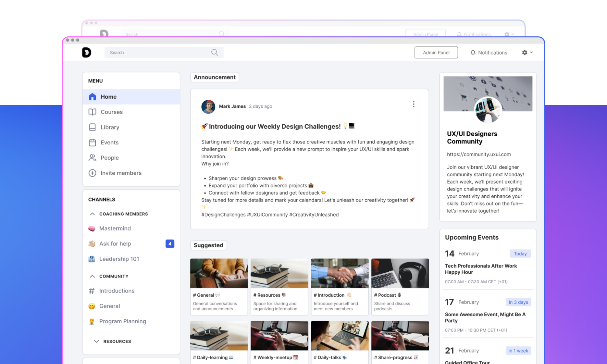Click the Program Planning emoji icon
Screen dimensions: 607x364
92,322
